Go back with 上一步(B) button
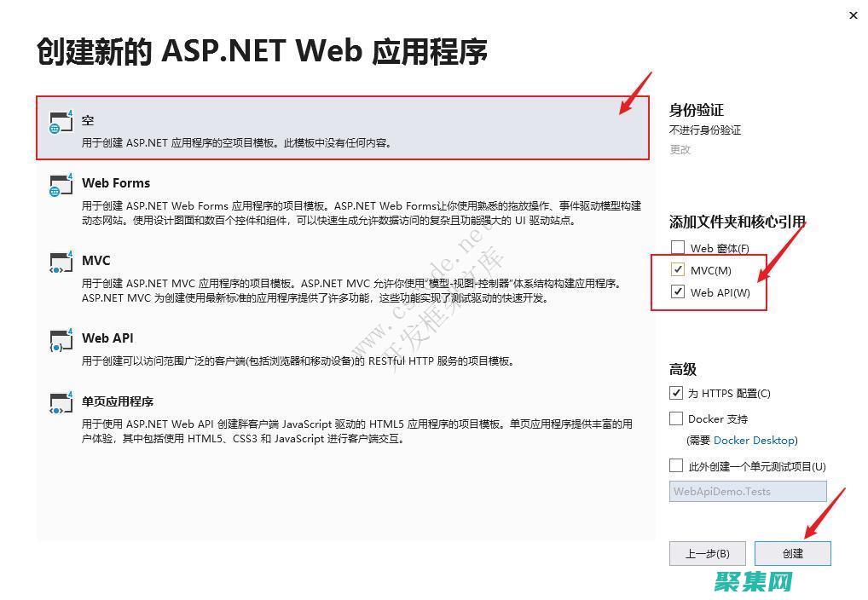Screen dimensions: 868x600 point(708,553)
